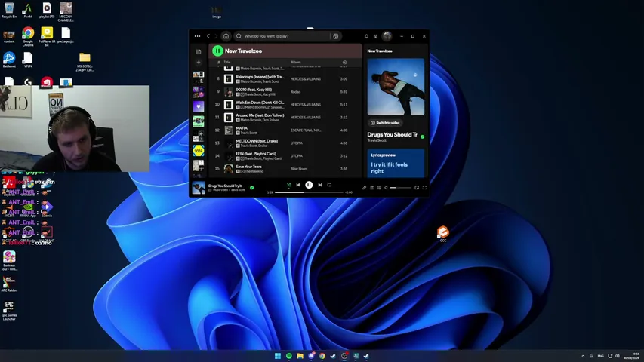Open Spotify from the taskbar
Screen dimensions: 644x362
point(288,356)
